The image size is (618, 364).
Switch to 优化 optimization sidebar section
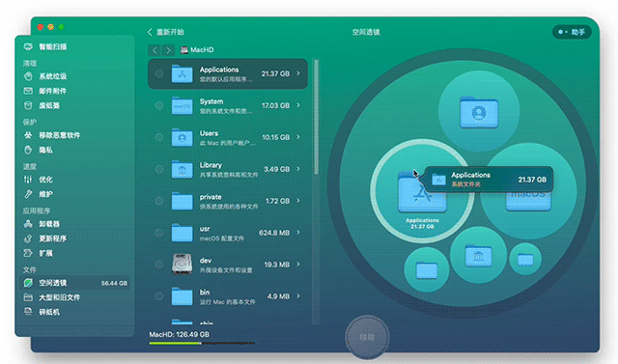pos(39,180)
